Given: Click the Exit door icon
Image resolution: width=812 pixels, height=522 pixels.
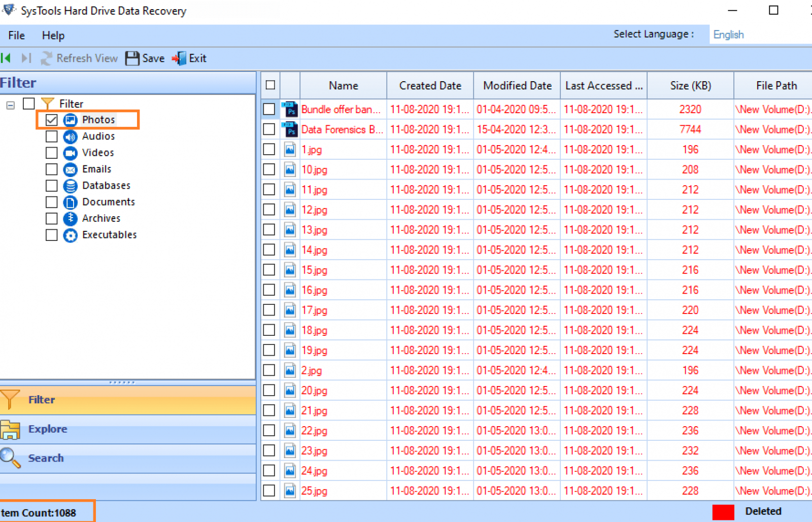Looking at the screenshot, I should click(179, 58).
